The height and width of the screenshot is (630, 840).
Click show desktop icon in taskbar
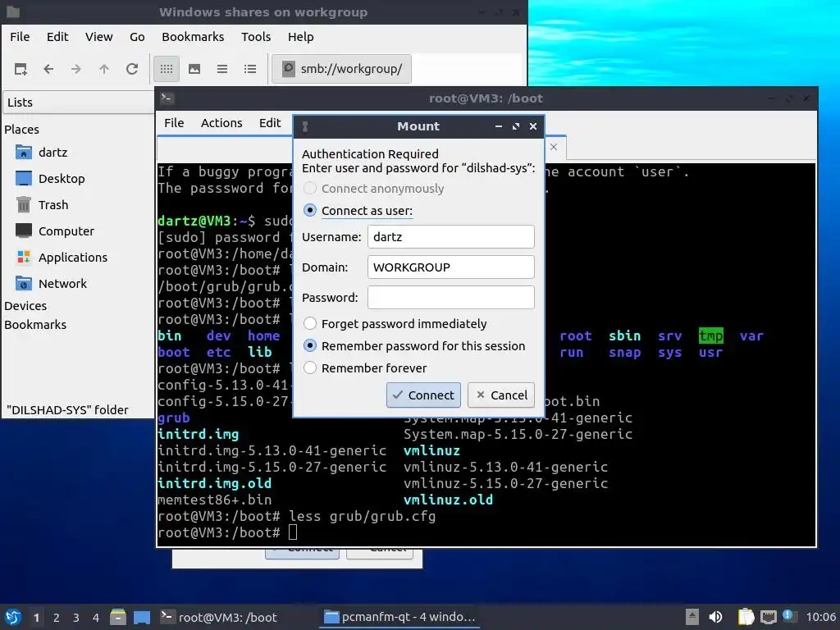142,617
